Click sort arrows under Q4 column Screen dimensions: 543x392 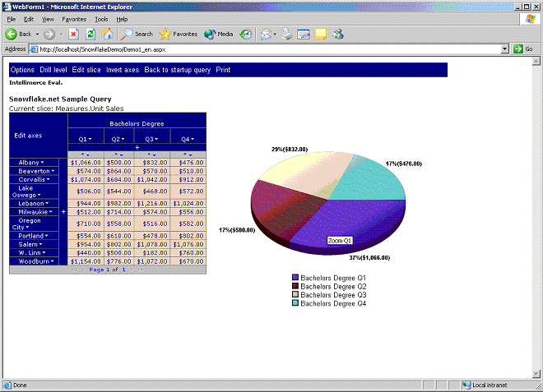tap(188, 154)
